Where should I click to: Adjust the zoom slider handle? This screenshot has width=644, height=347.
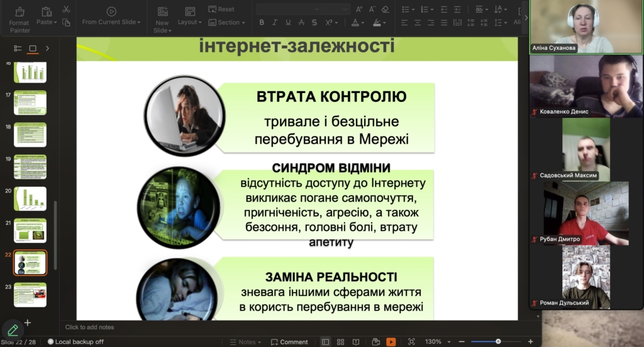498,341
